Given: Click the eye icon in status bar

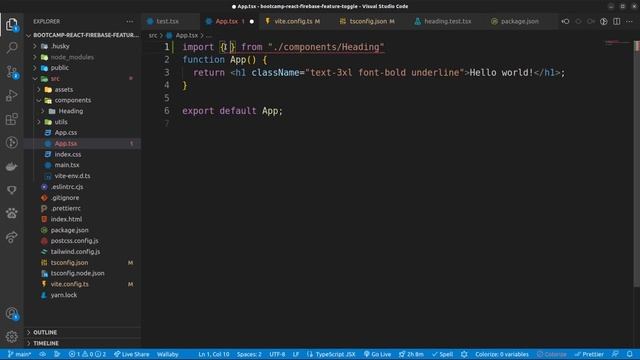Looking at the screenshot, I should (x=42, y=354).
